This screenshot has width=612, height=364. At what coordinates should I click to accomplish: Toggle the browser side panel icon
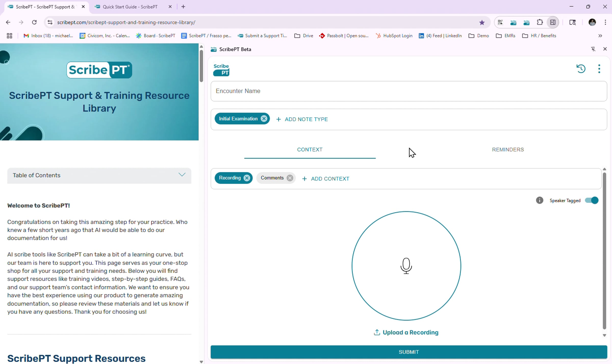coord(553,22)
